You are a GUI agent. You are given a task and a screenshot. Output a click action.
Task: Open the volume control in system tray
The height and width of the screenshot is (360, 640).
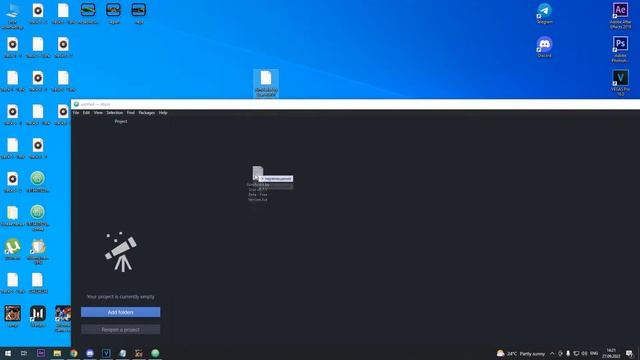[584, 353]
